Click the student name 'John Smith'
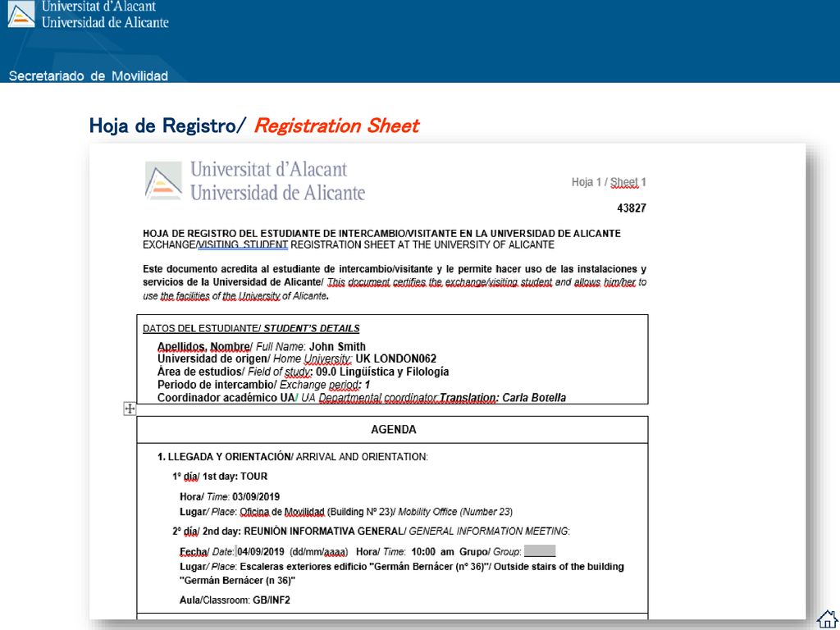 (337, 347)
